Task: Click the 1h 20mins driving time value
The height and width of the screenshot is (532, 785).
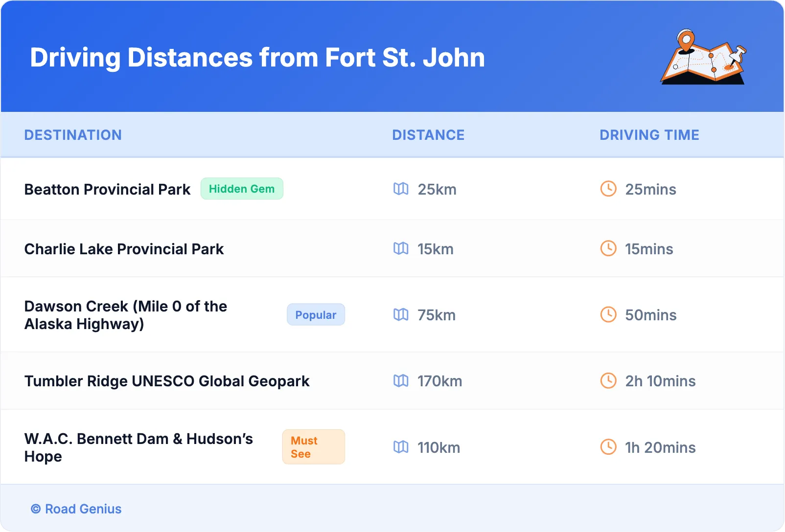Action: pyautogui.click(x=661, y=447)
